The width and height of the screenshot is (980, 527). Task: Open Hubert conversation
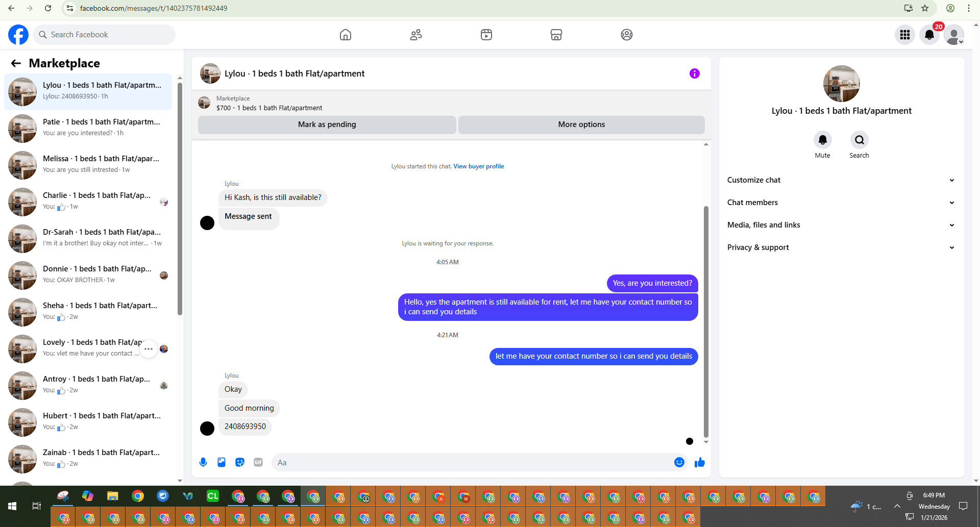pos(88,422)
